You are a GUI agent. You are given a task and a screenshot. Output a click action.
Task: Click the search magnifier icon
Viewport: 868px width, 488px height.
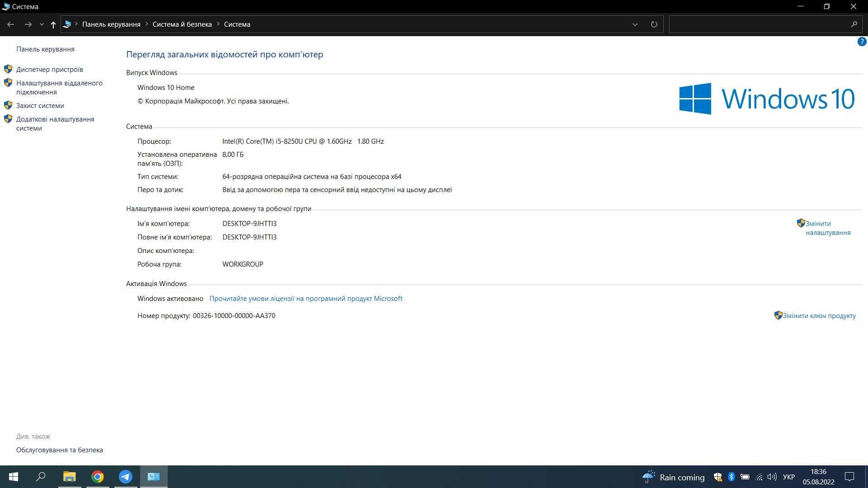tap(854, 24)
